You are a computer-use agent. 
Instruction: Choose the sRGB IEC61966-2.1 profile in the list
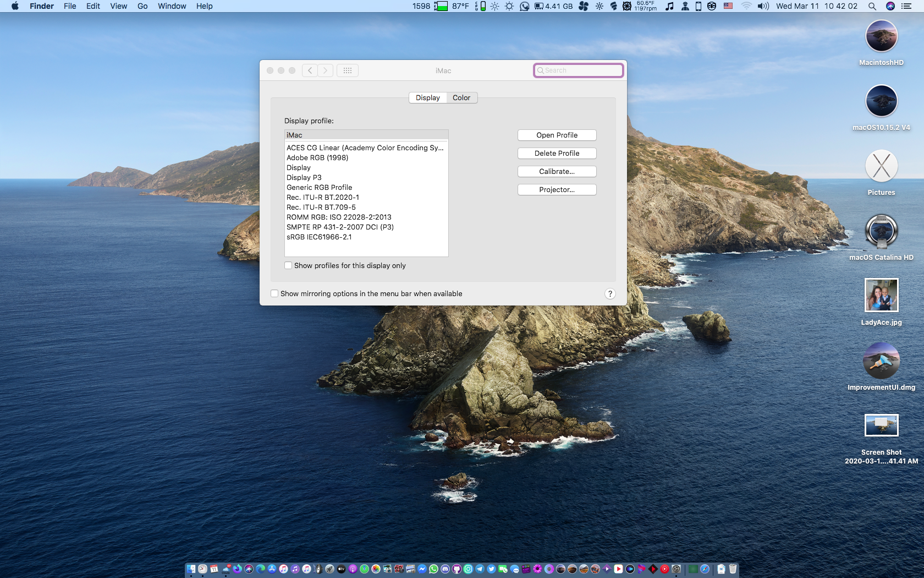click(319, 237)
